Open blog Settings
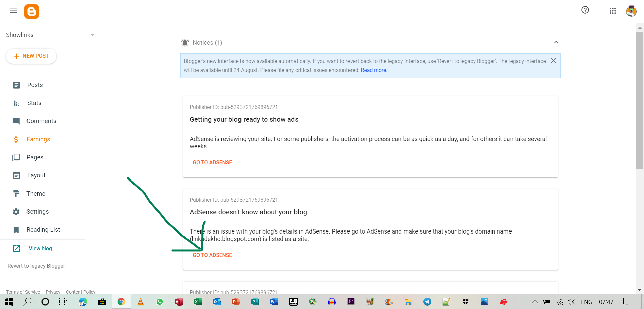 pos(38,212)
